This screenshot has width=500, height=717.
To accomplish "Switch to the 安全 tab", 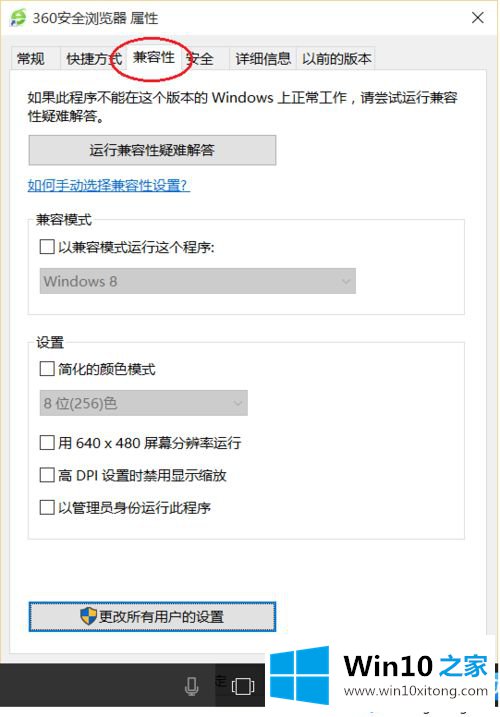I will coord(201,59).
